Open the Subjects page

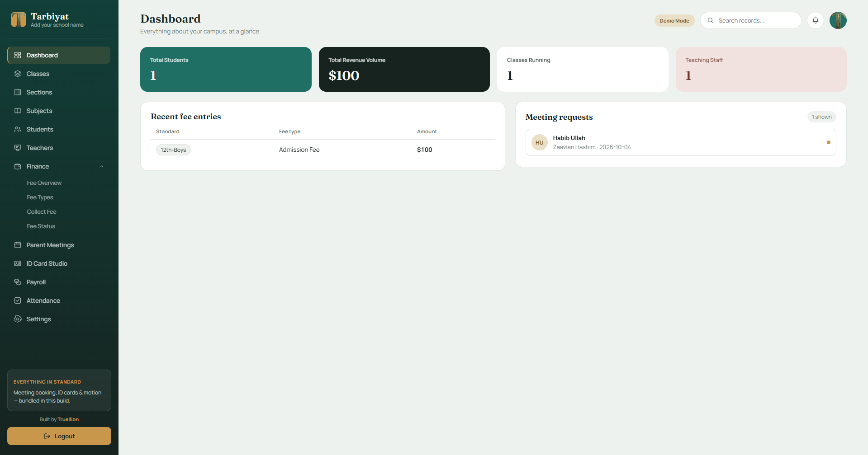59,111
